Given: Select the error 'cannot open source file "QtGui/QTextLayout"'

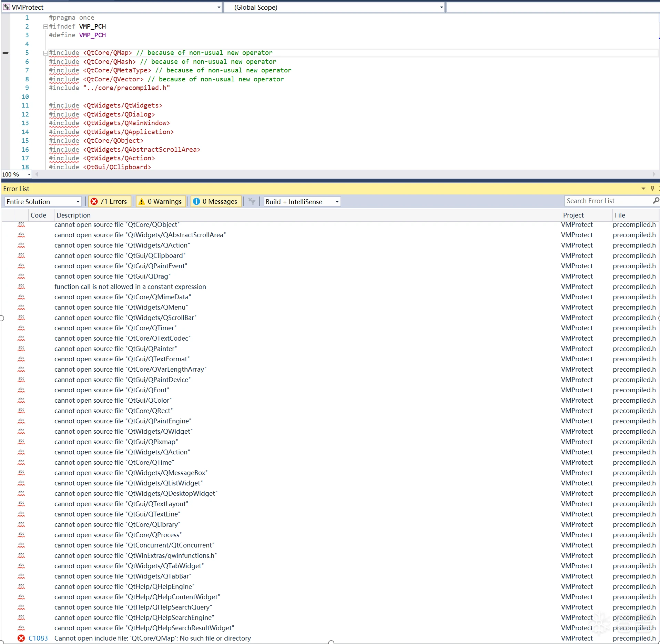Looking at the screenshot, I should [x=121, y=504].
